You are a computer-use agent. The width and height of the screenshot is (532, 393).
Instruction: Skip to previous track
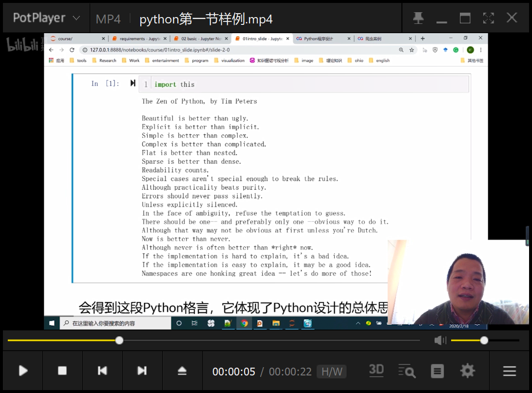[102, 371]
